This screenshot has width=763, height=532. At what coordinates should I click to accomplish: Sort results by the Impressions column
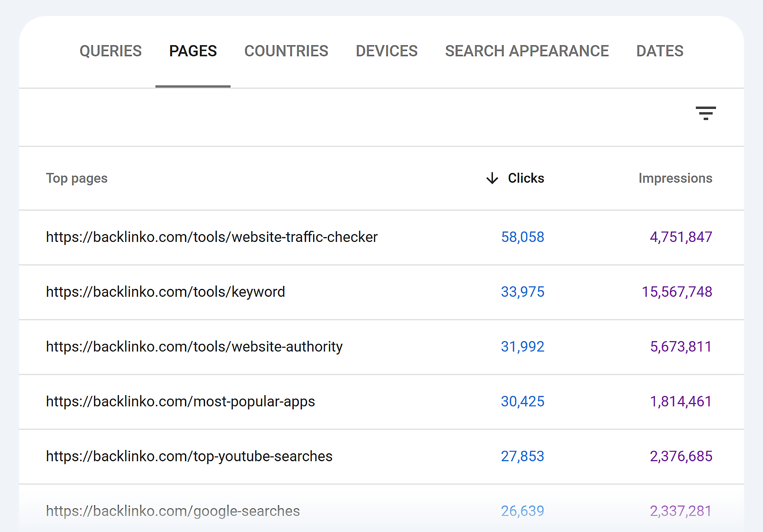click(676, 178)
